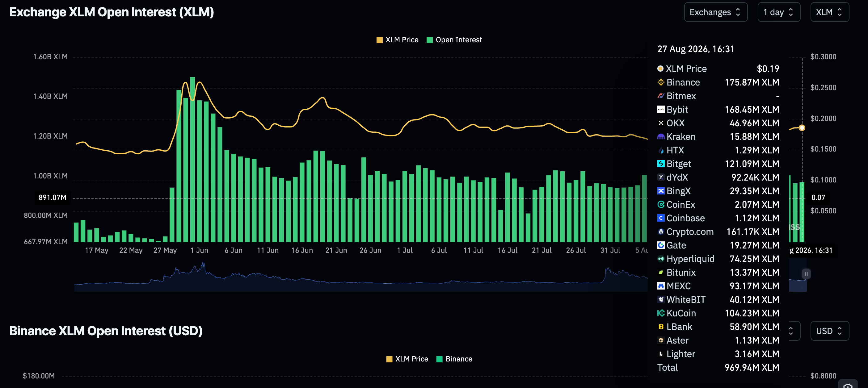Open the XLM unit dropdown
This screenshot has width=868, height=388.
(x=829, y=12)
